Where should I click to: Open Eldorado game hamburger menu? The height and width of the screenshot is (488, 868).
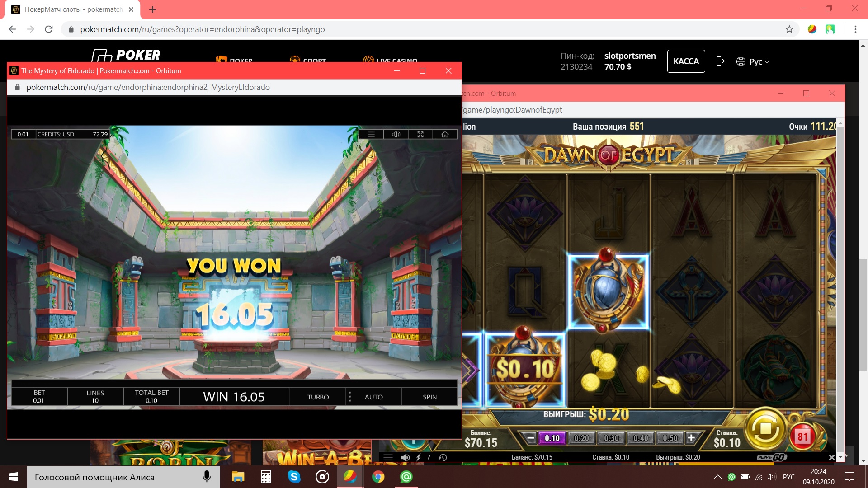[x=371, y=134]
